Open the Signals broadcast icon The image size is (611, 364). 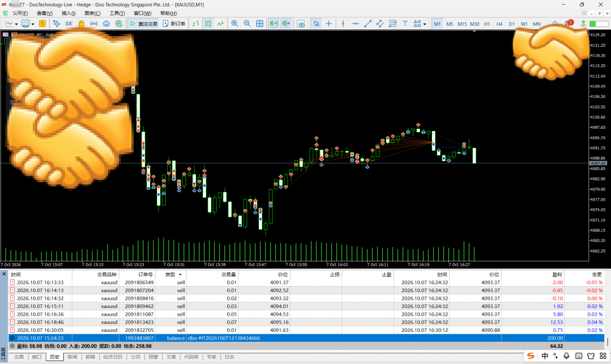click(x=94, y=24)
